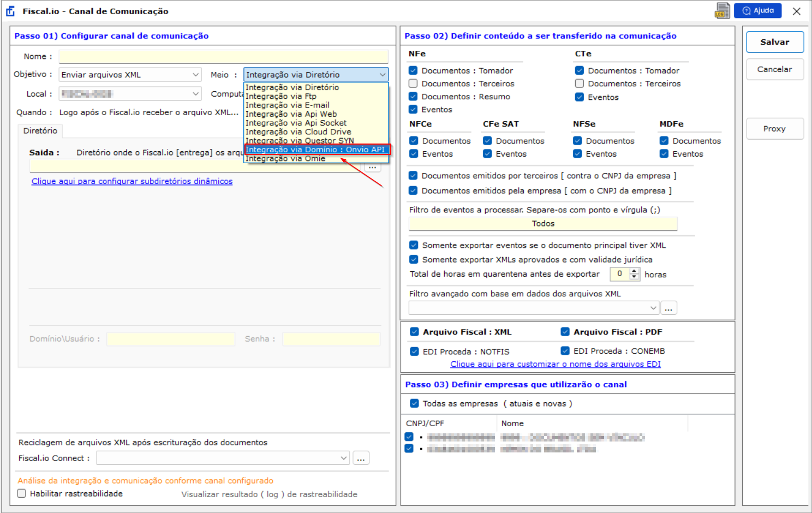Uncheck CFe SAT Documentos
The image size is (812, 513).
coord(487,141)
